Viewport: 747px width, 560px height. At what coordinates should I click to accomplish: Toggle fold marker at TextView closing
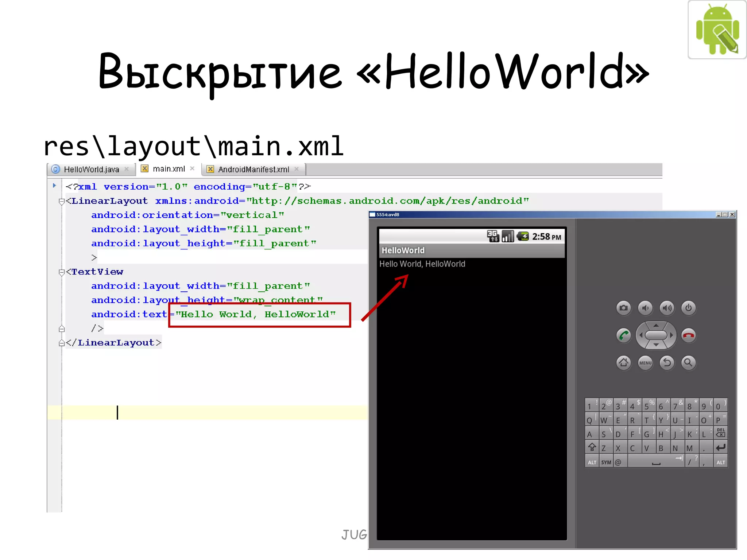62,328
